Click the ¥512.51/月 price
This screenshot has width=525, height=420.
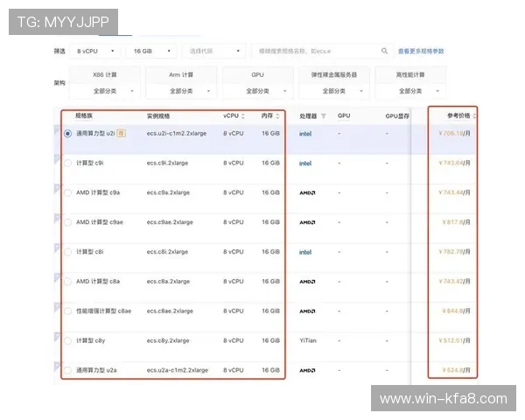(x=455, y=340)
